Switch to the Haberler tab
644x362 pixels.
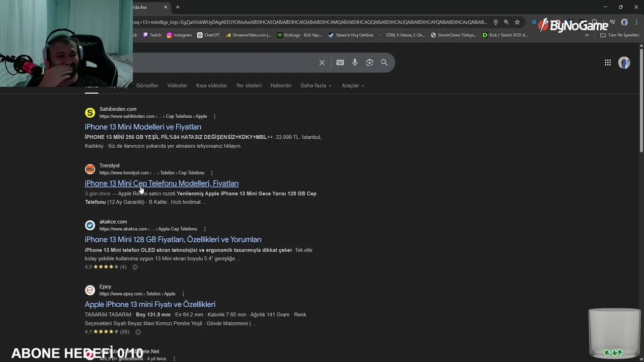(x=281, y=85)
